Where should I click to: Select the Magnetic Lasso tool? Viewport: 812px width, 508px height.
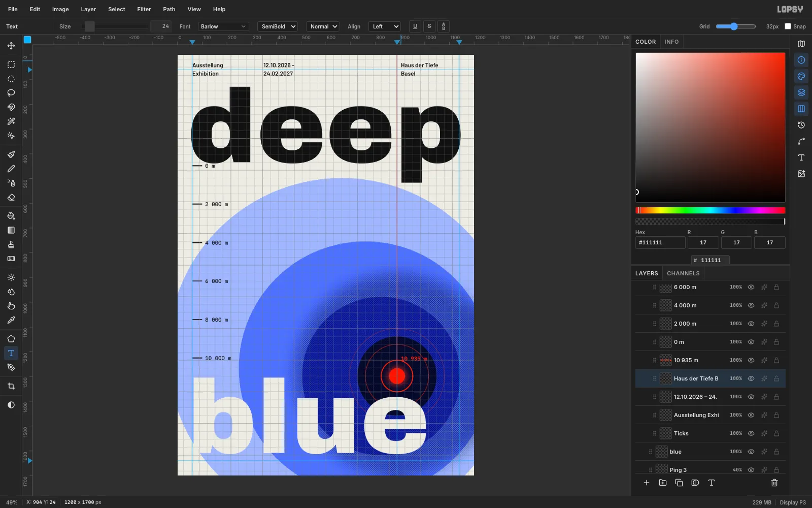coord(11,107)
